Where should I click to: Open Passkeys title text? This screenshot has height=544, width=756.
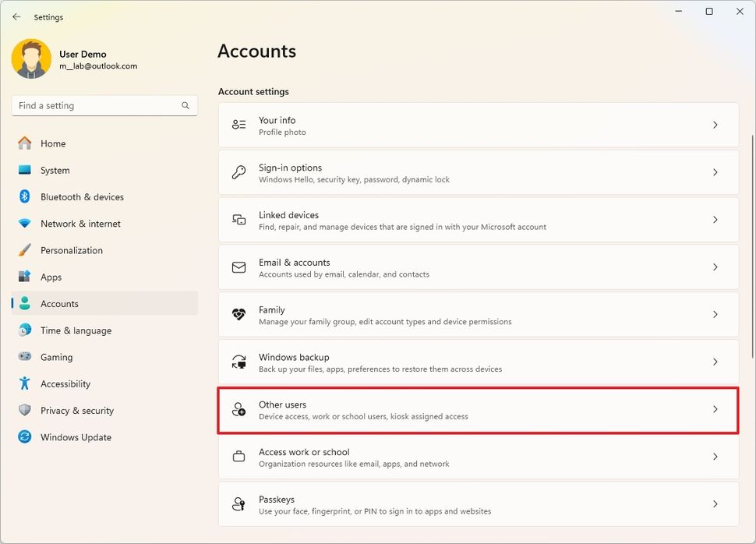click(x=277, y=500)
